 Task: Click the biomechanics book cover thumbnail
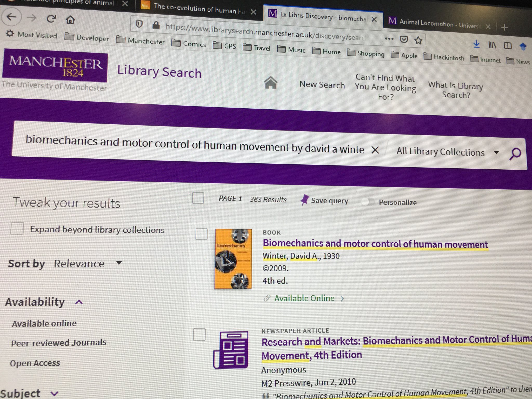pos(233,259)
